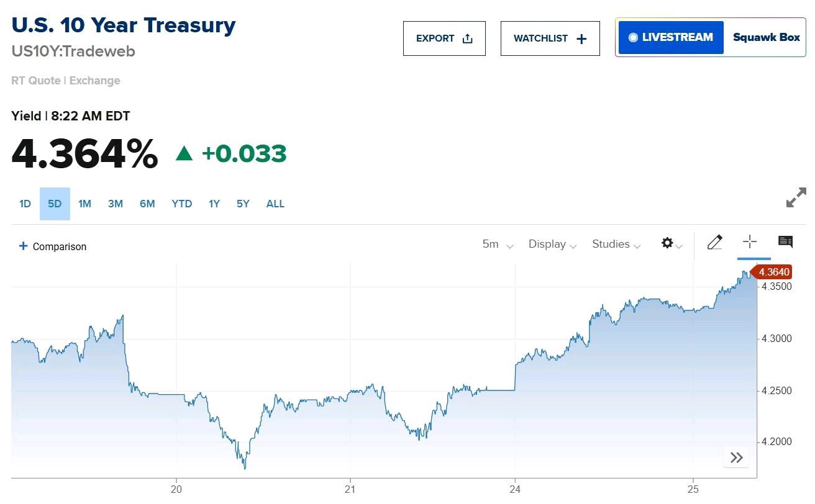
Task: Choose the YTD range option
Action: 182,204
